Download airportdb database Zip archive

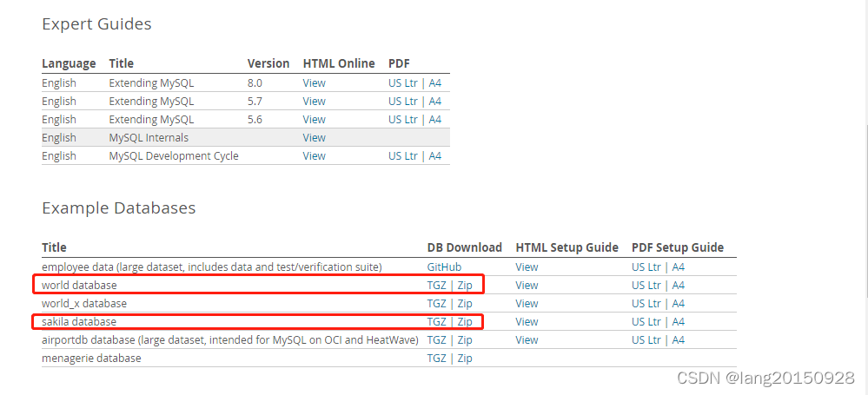click(x=465, y=341)
